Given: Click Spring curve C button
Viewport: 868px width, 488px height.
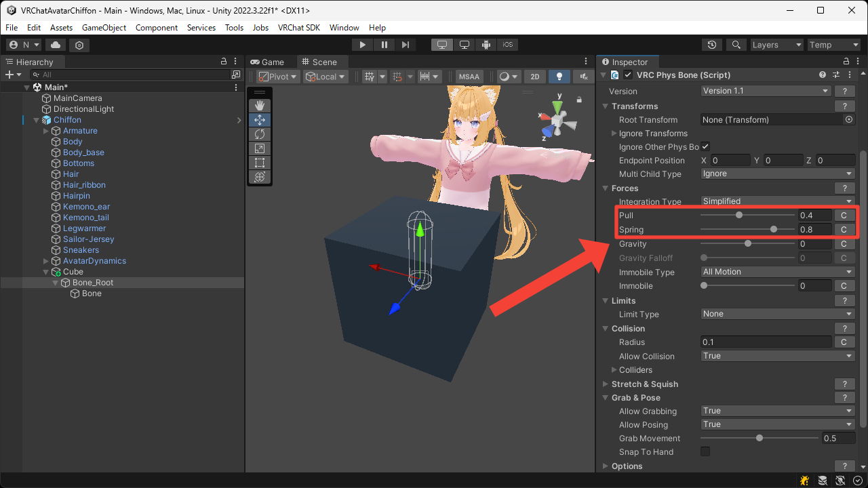Looking at the screenshot, I should pyautogui.click(x=844, y=230).
